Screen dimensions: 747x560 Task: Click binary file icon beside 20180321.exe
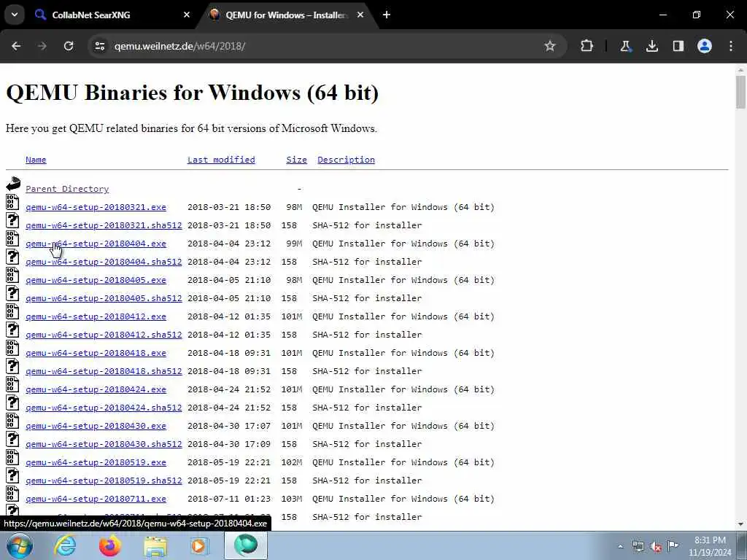[x=12, y=202]
